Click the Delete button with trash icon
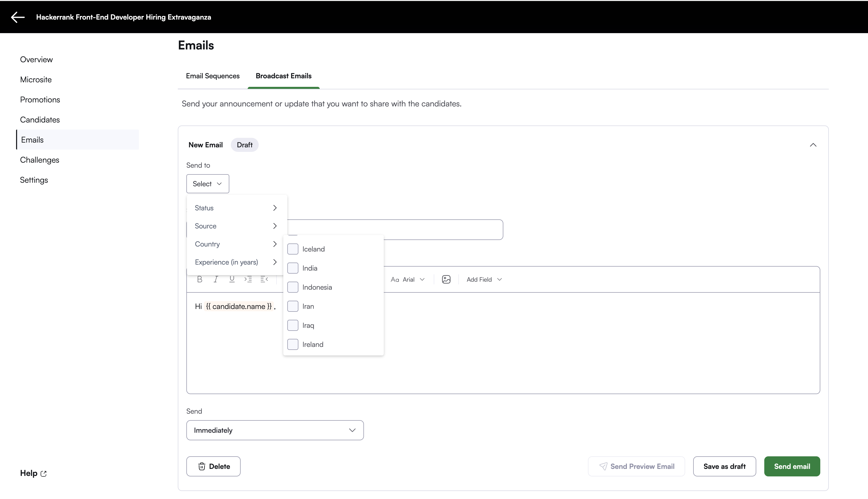The width and height of the screenshot is (868, 499). (213, 466)
